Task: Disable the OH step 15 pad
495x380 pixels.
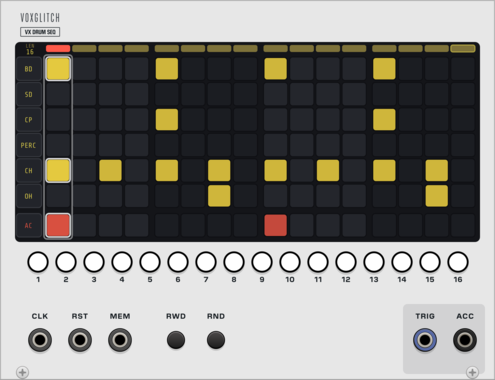Action: pos(437,196)
